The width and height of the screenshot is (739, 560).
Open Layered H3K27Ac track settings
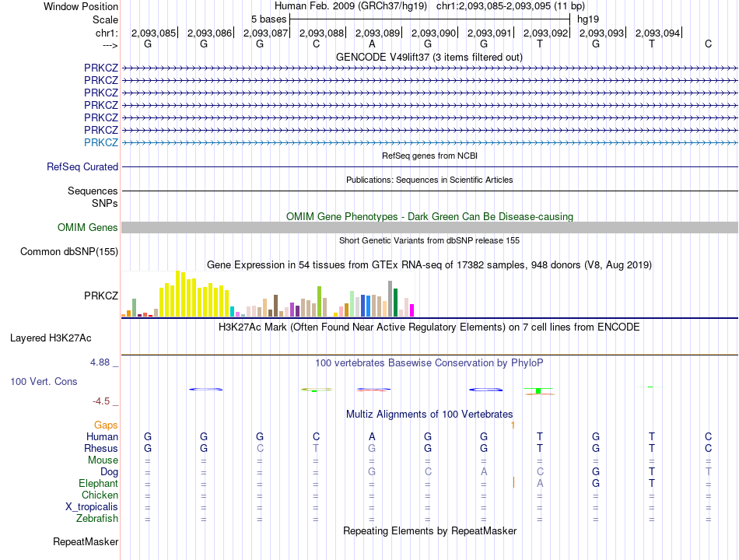51,338
